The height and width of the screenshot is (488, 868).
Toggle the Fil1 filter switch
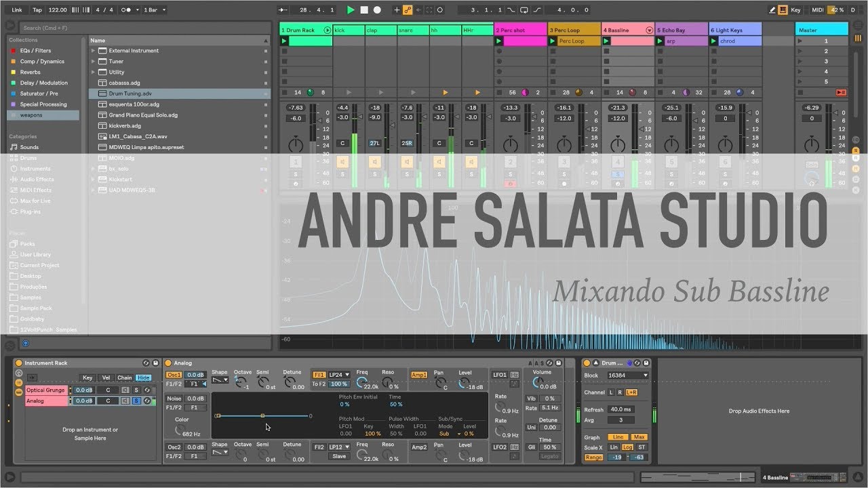[x=319, y=375]
